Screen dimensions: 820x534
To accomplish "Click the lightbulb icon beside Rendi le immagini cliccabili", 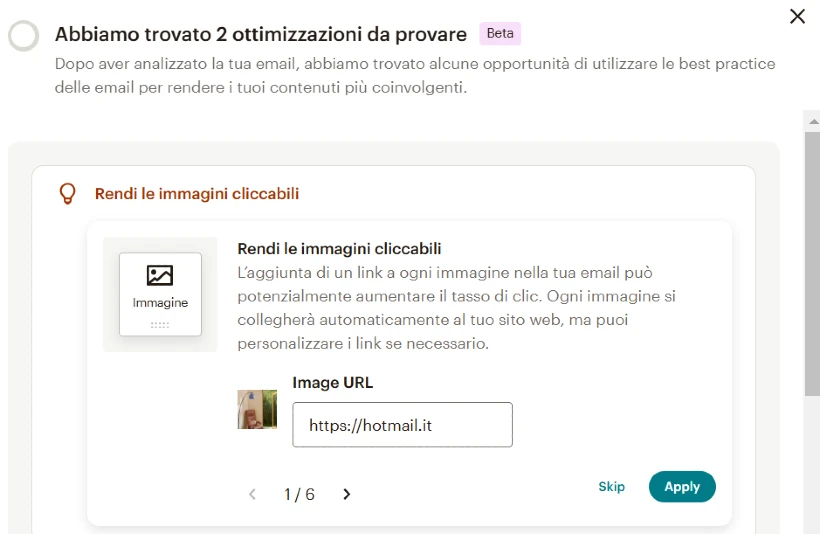I will [67, 194].
